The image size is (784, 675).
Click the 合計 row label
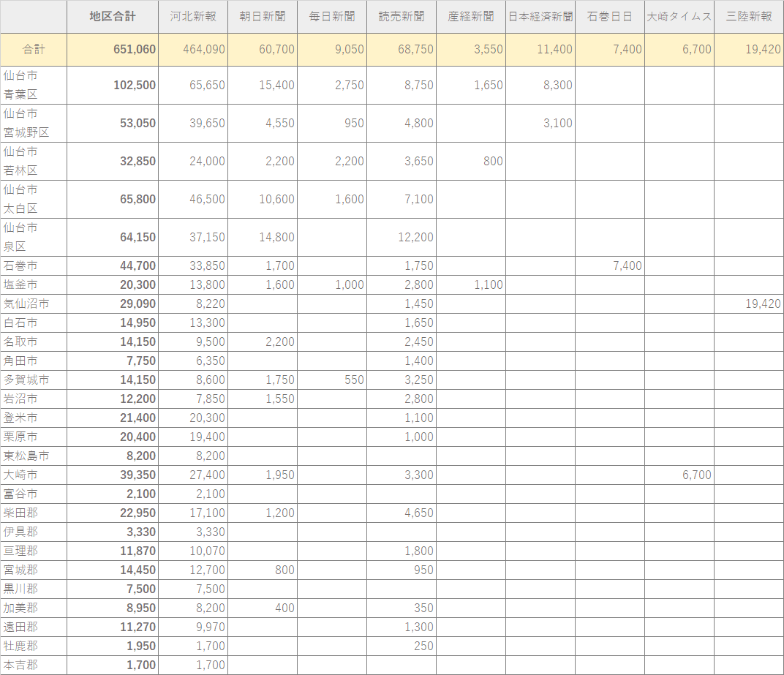point(34,49)
